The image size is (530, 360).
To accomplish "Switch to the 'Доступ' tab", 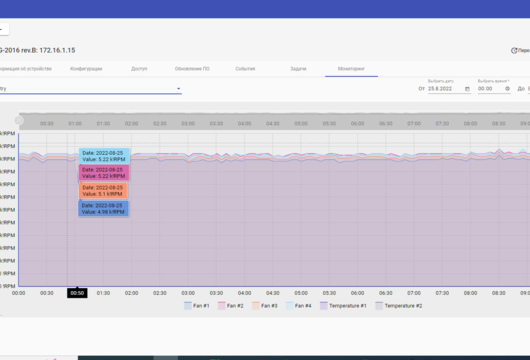I will click(x=139, y=69).
